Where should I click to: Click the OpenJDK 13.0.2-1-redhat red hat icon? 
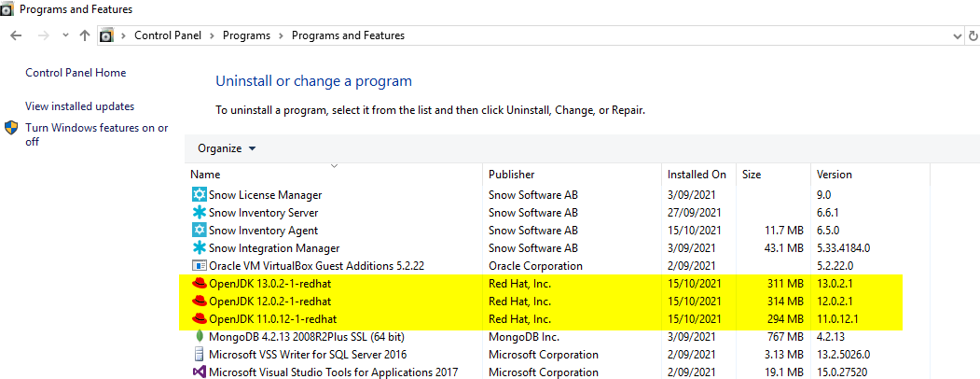coord(199,283)
